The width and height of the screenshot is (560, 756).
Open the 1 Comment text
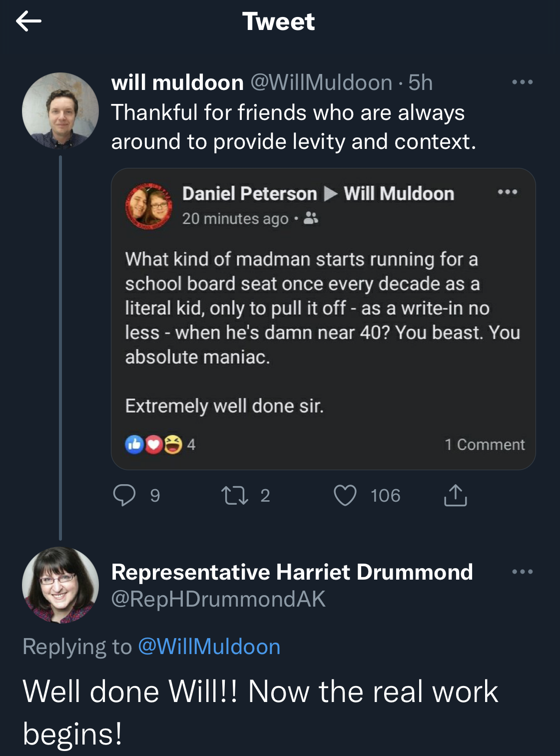(485, 444)
